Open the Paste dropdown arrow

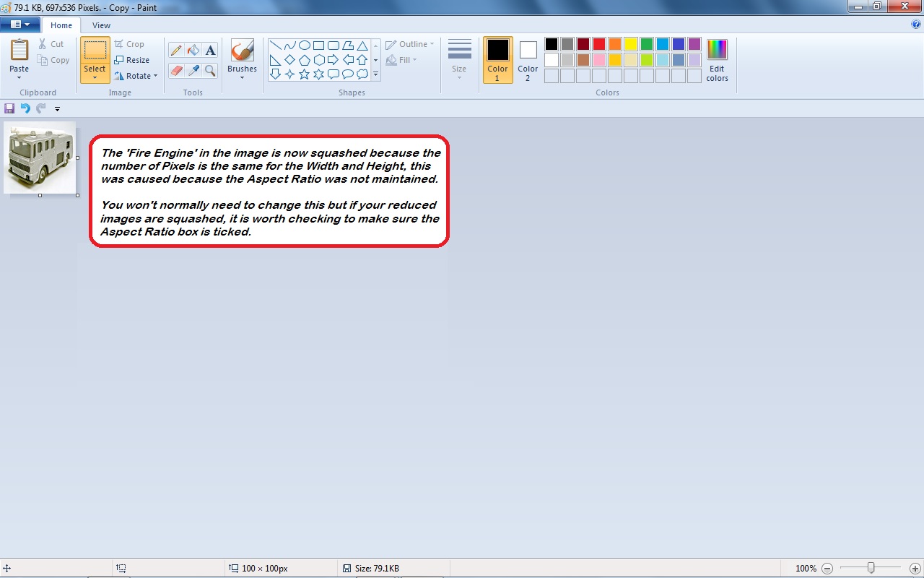[x=19, y=77]
